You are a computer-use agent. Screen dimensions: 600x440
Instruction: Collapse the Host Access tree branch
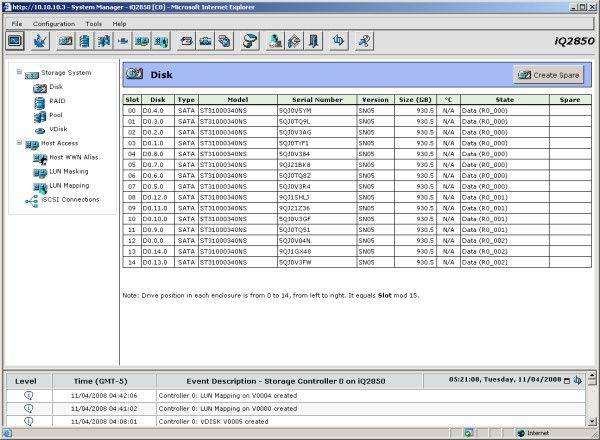[19, 143]
